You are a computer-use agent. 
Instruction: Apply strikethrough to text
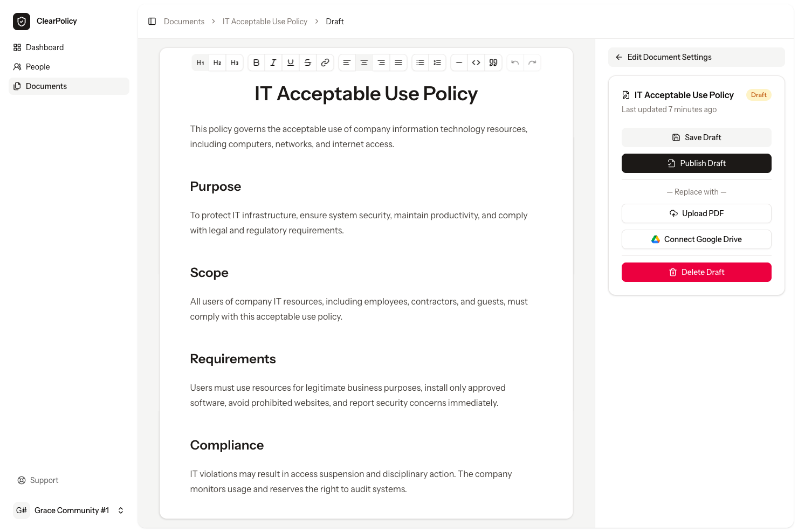308,62
